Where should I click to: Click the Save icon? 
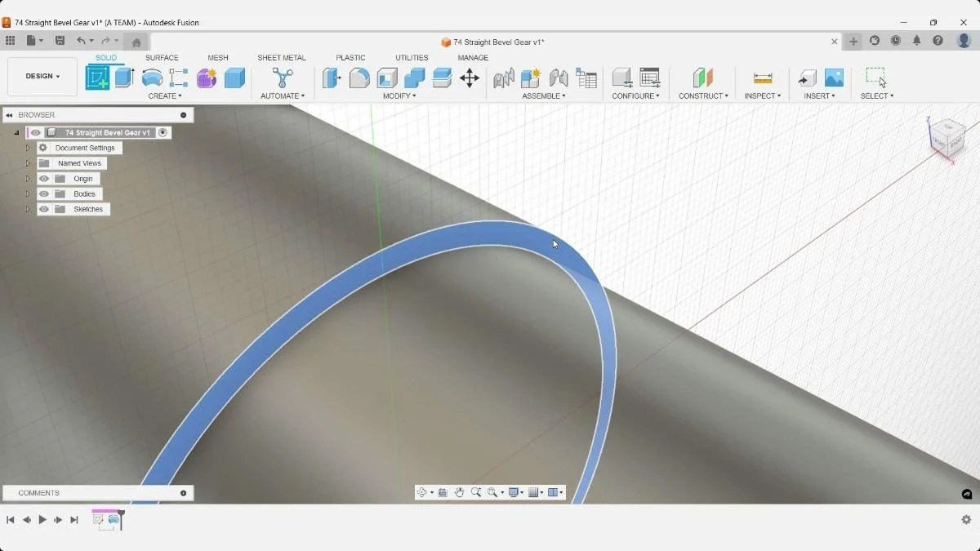coord(60,41)
